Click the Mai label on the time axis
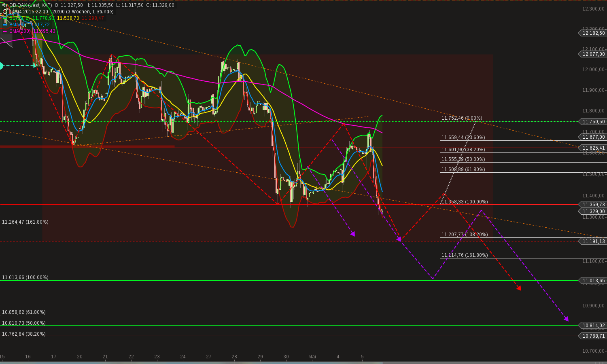This screenshot has height=364, width=607. (x=312, y=357)
